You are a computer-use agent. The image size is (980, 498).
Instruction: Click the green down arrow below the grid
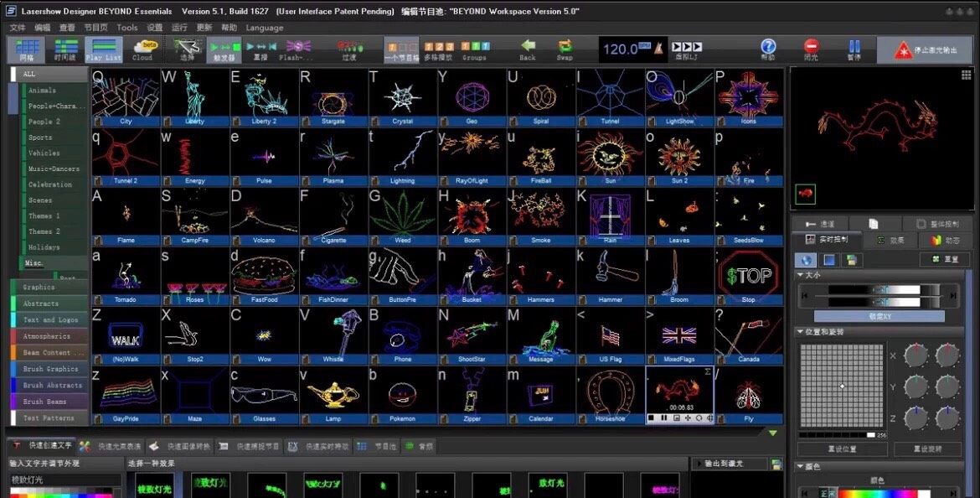click(x=773, y=433)
